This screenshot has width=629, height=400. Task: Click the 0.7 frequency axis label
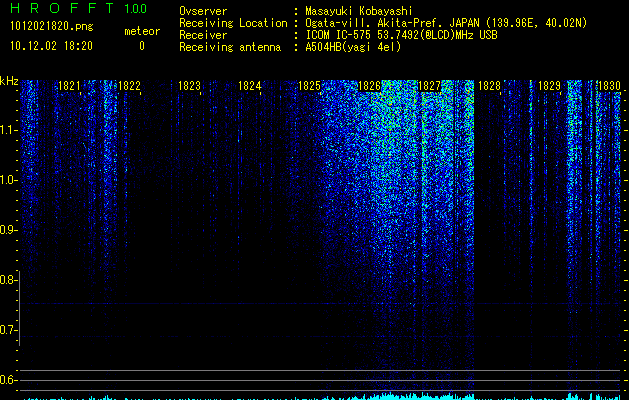(8, 330)
